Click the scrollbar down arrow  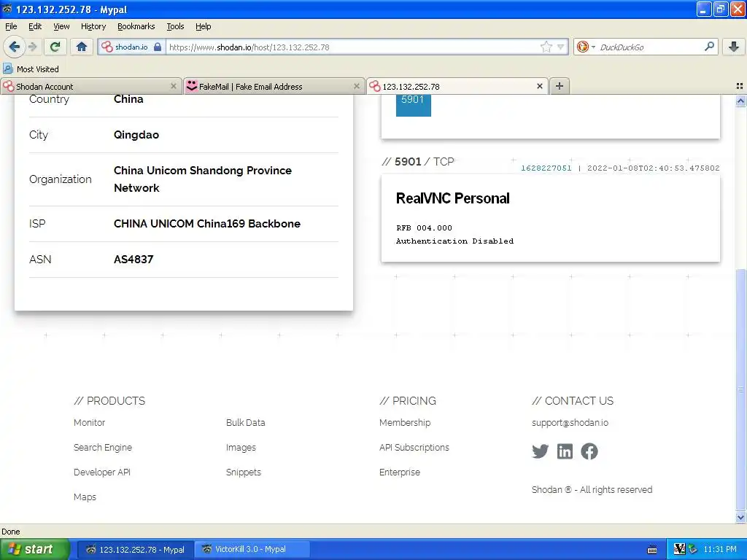pyautogui.click(x=740, y=517)
